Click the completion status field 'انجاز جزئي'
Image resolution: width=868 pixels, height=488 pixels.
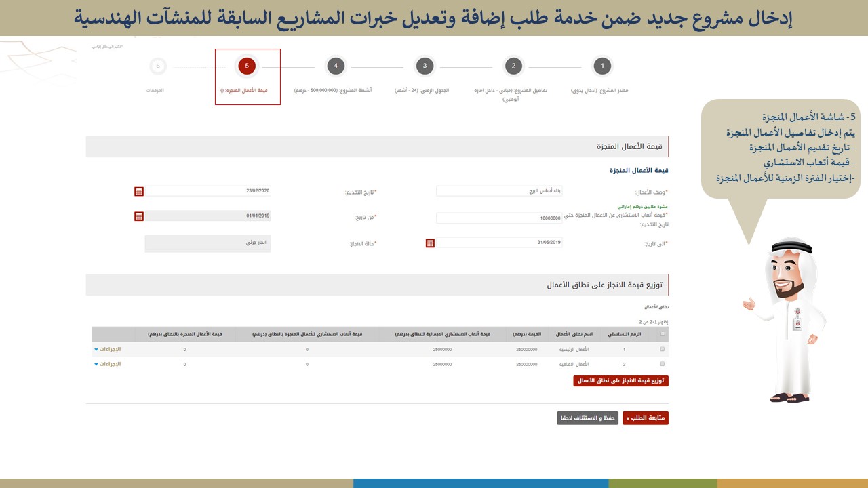(208, 243)
